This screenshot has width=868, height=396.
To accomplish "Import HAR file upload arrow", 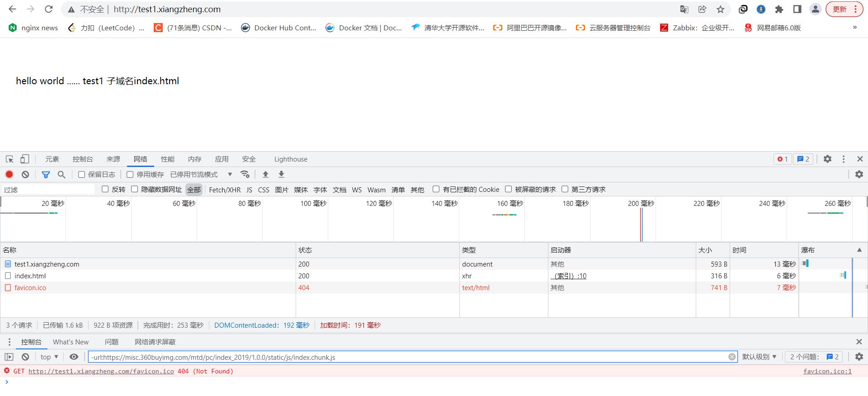I will pyautogui.click(x=265, y=174).
